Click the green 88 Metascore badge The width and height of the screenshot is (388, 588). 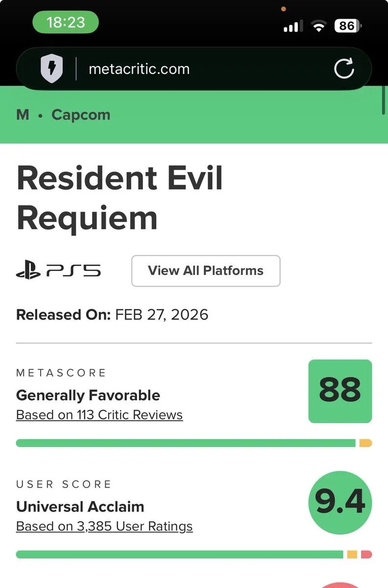click(x=340, y=391)
